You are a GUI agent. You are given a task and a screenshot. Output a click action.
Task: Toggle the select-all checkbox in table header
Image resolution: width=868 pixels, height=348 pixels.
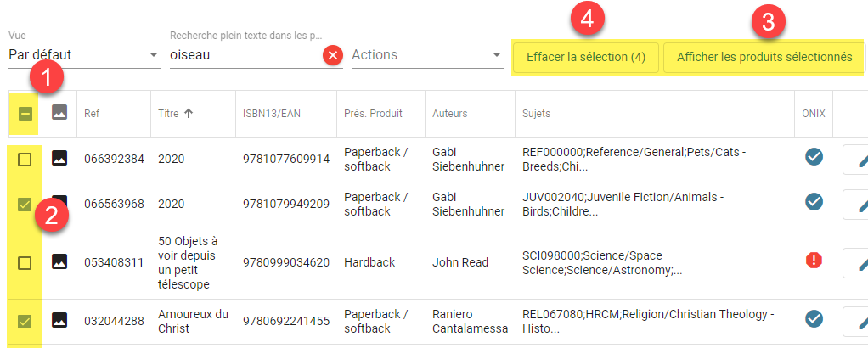click(x=25, y=114)
